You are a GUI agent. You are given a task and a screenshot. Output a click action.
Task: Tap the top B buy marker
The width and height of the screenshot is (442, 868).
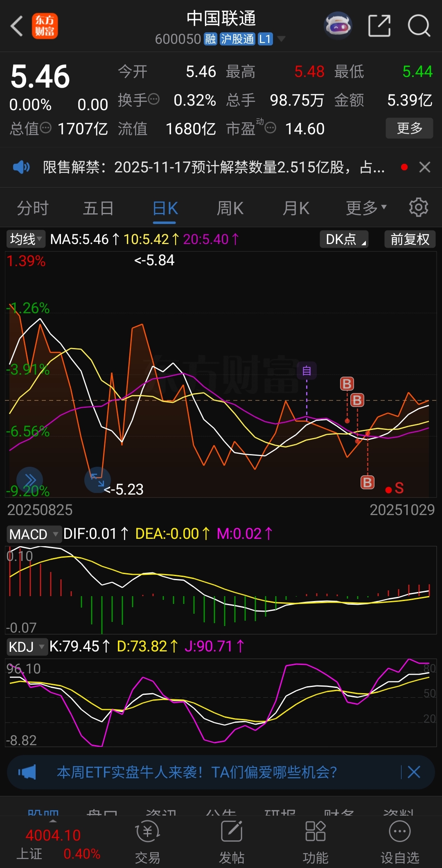347,384
